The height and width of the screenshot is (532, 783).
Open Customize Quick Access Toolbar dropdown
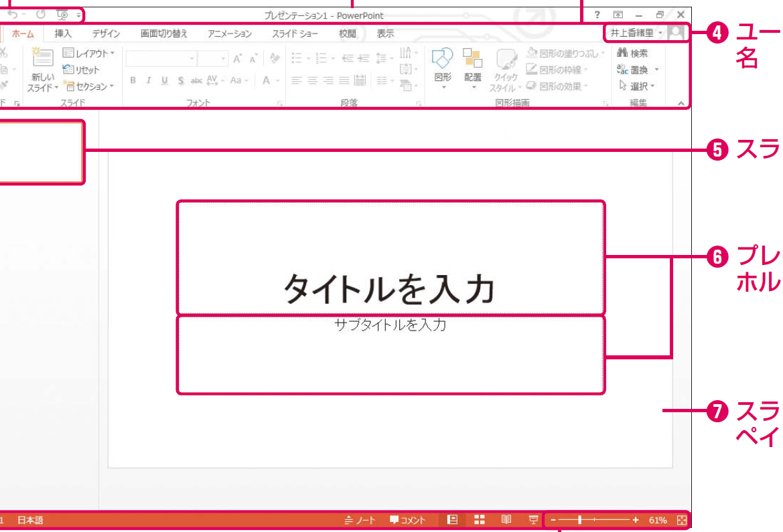(x=78, y=15)
